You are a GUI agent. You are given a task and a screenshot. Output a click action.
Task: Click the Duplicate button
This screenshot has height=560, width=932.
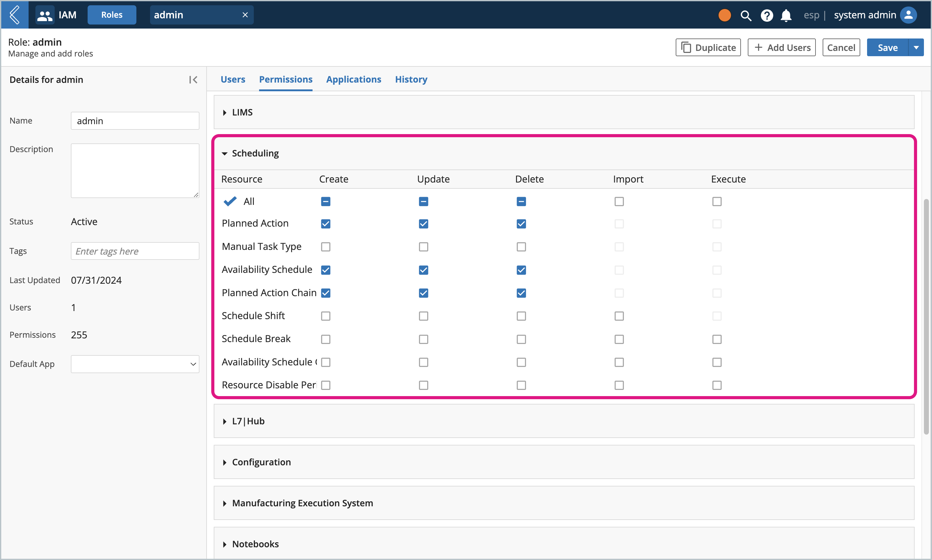click(x=708, y=47)
